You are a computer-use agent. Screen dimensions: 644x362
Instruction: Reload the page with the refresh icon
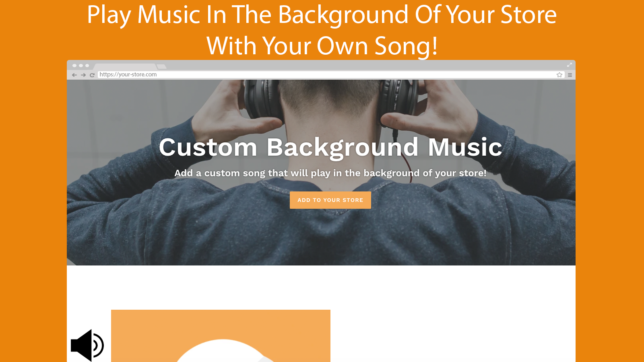pos(92,75)
